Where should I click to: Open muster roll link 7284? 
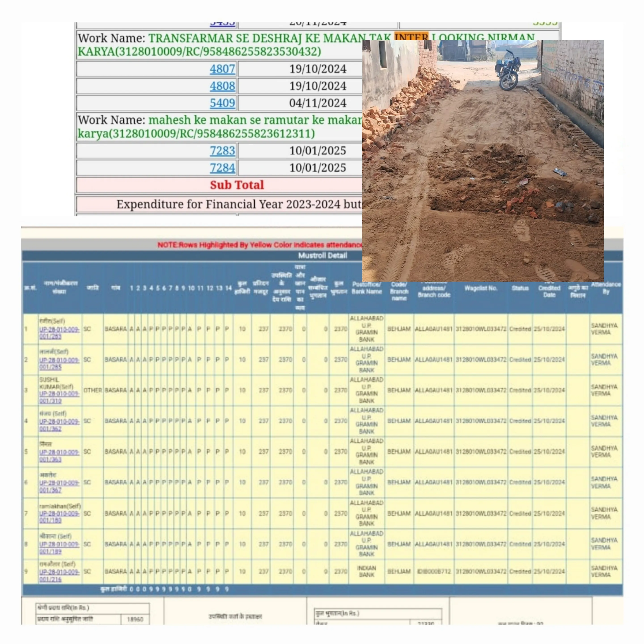click(x=222, y=168)
